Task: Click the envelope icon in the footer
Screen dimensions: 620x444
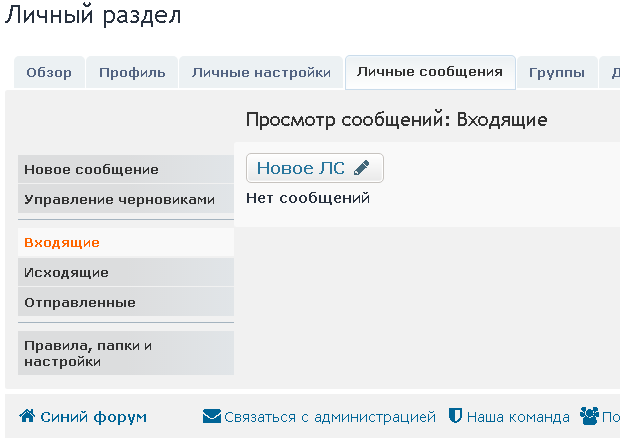Action: point(211,416)
